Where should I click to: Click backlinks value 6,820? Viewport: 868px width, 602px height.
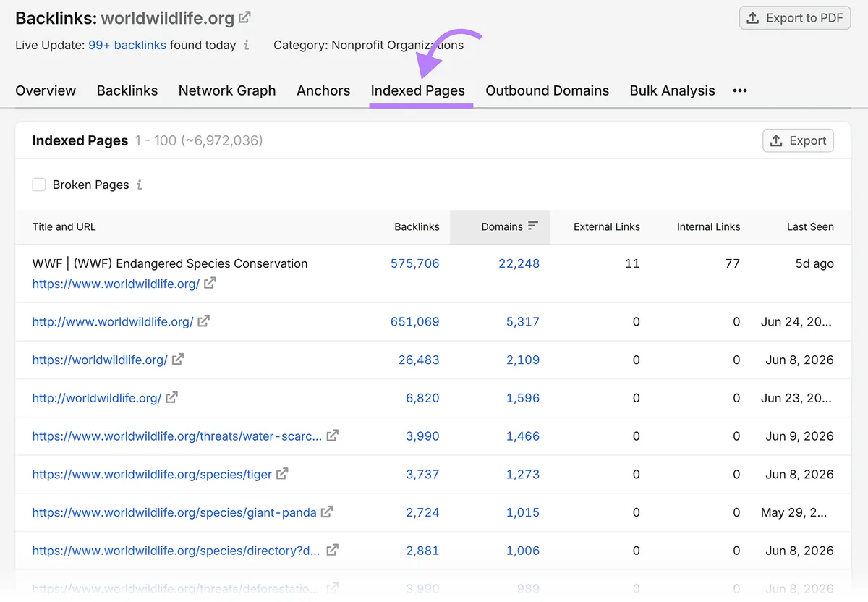click(423, 398)
